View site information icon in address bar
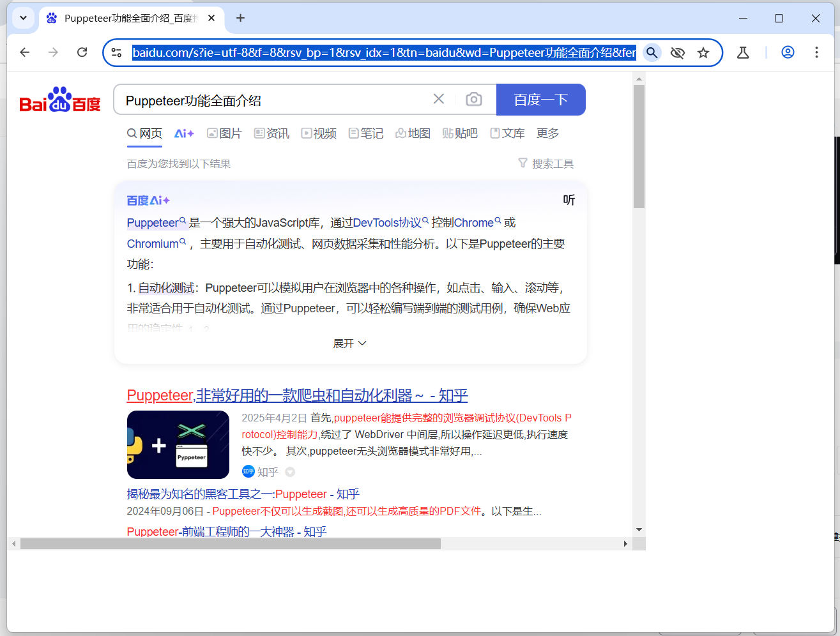The image size is (840, 636). pos(116,52)
